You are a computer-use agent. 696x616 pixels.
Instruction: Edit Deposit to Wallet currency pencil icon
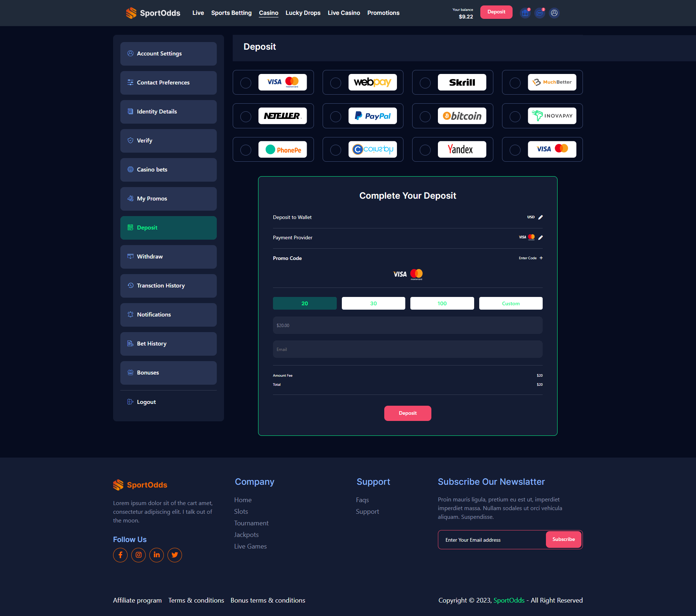tap(540, 217)
